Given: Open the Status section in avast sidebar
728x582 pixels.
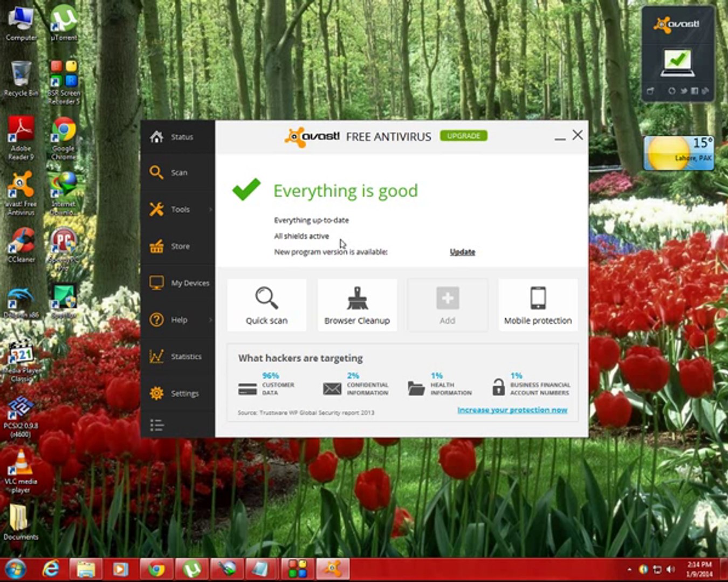Looking at the screenshot, I should coord(177,137).
